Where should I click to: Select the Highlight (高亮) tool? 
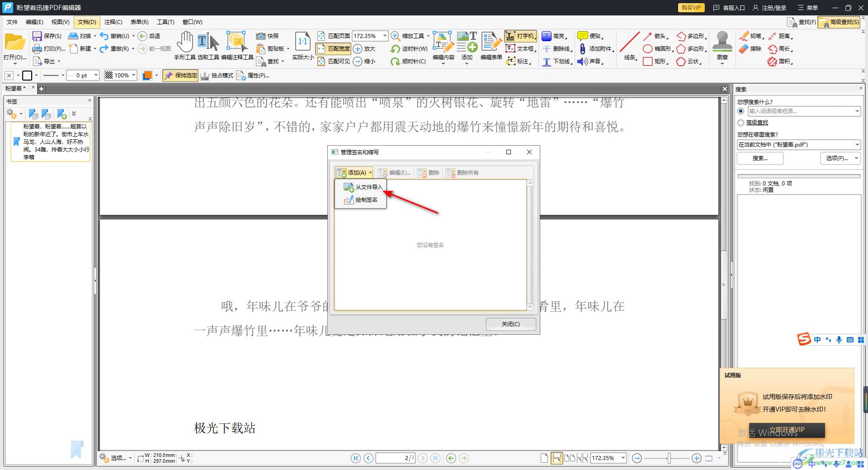(554, 36)
